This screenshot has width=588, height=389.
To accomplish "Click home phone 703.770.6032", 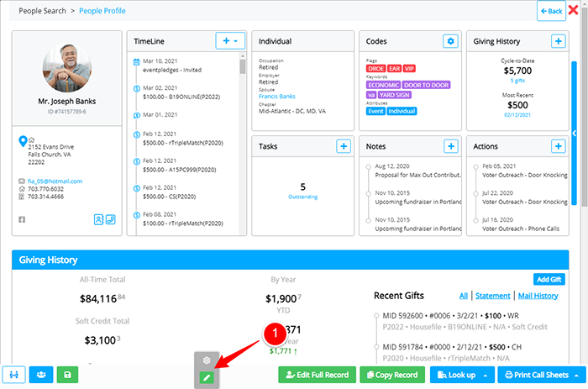I will pyautogui.click(x=45, y=189).
